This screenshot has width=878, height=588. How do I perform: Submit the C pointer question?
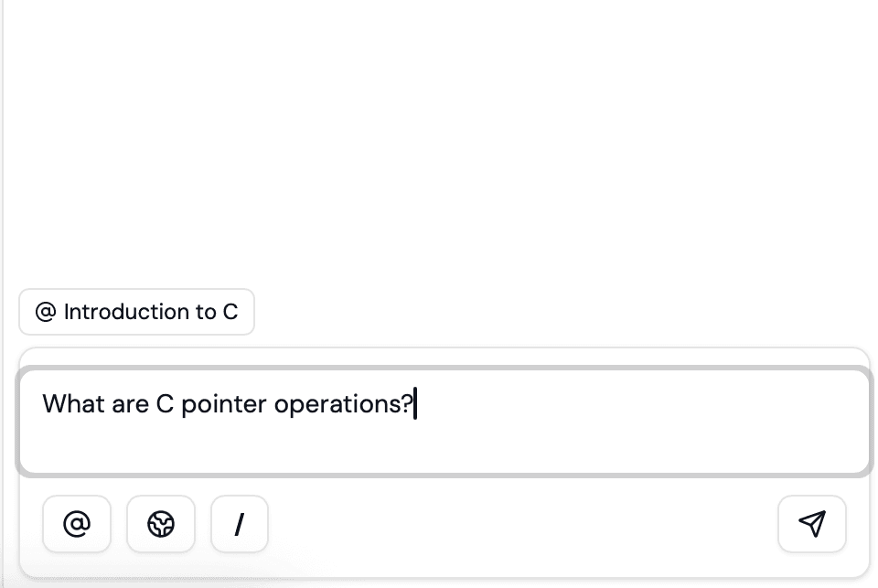coord(811,524)
